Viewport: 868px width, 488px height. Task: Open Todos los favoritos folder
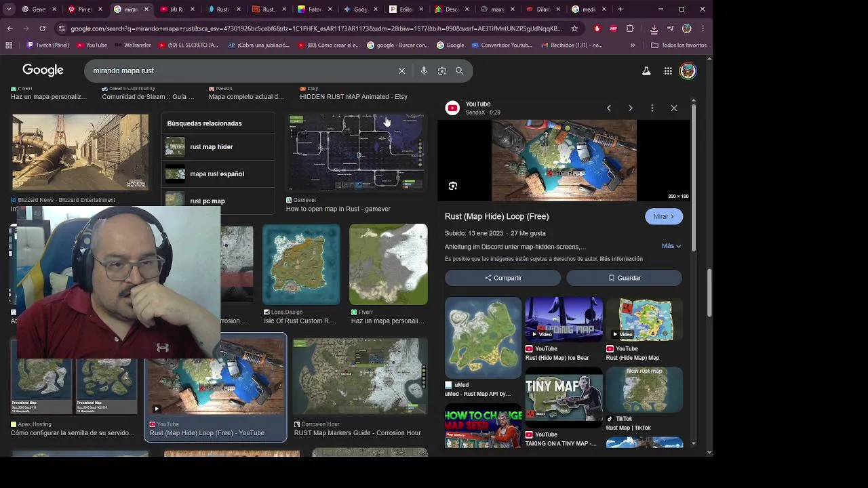pos(678,45)
